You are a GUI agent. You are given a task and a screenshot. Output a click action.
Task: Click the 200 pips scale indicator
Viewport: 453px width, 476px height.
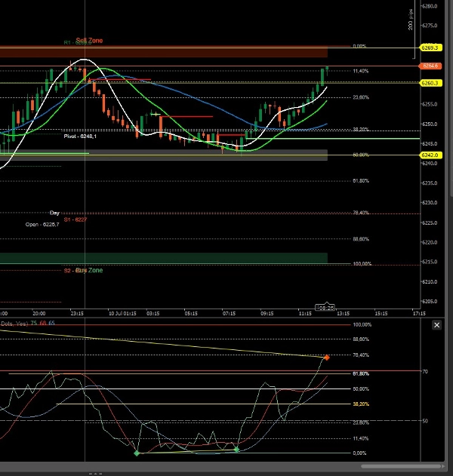(411, 21)
